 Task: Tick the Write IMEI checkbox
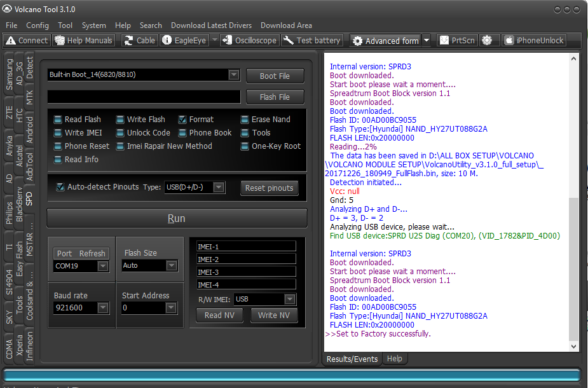click(x=58, y=133)
